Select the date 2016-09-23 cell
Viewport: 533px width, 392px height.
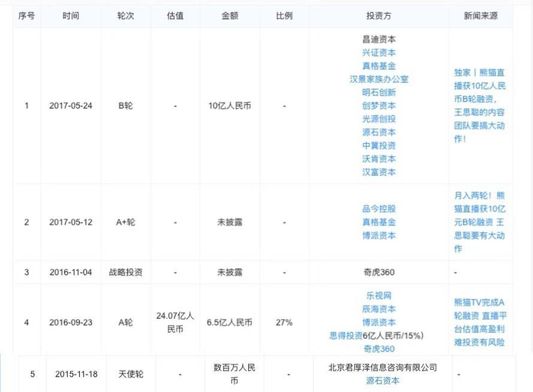(71, 322)
